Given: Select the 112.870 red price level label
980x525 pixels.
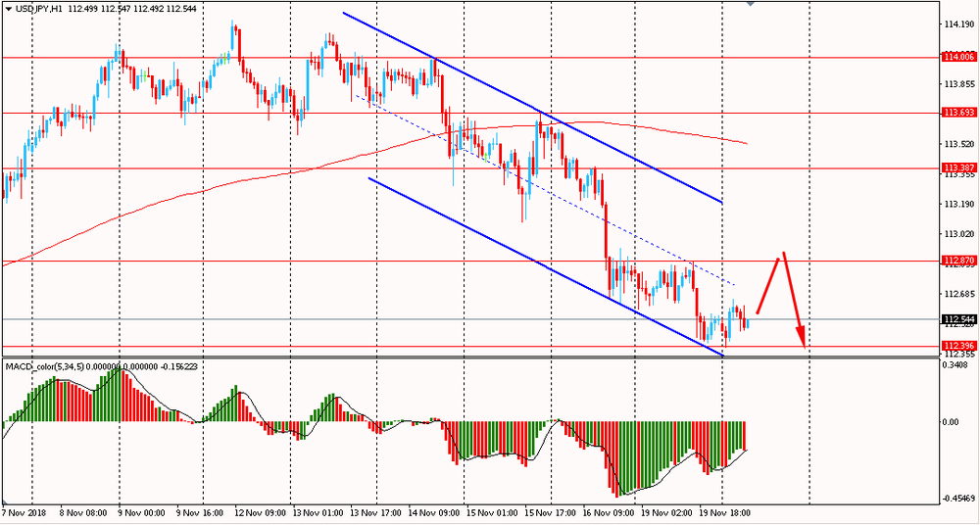Looking at the screenshot, I should click(959, 261).
